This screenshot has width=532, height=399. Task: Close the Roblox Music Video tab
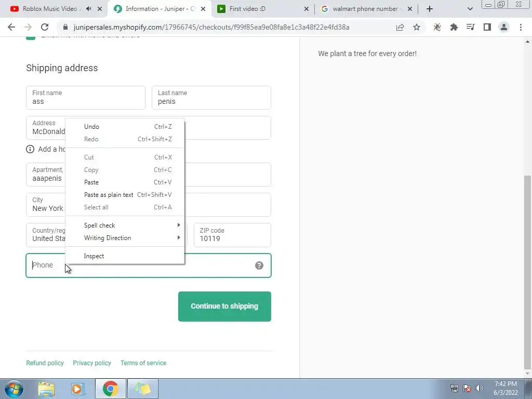(x=100, y=9)
